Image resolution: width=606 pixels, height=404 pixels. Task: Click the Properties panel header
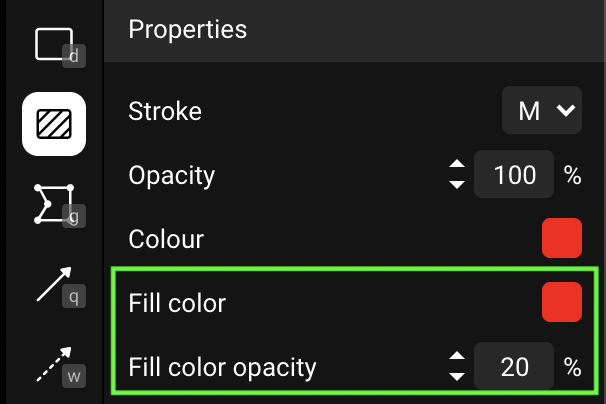tap(188, 29)
